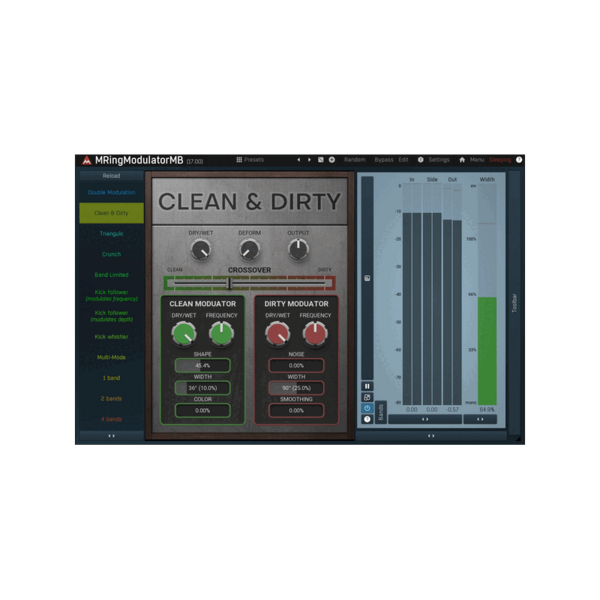600x600 pixels.
Task: Click Clean WIDTH 36° (10.0%) field
Action: point(202,388)
